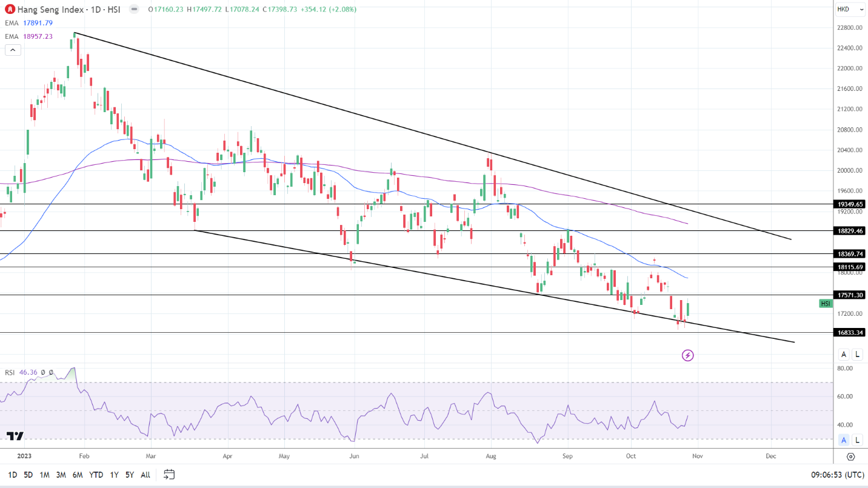Toggle log scale L on main price pane
The width and height of the screenshot is (868, 488).
coord(857,354)
